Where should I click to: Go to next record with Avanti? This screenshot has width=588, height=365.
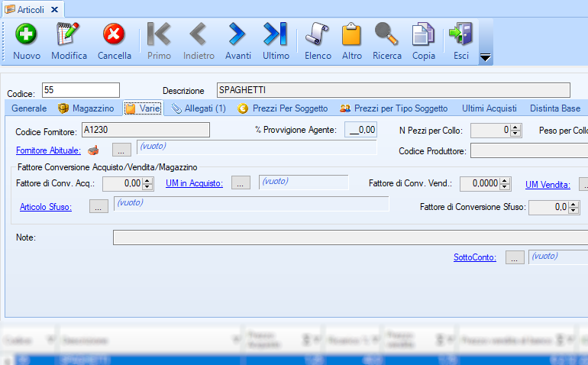coord(237,35)
